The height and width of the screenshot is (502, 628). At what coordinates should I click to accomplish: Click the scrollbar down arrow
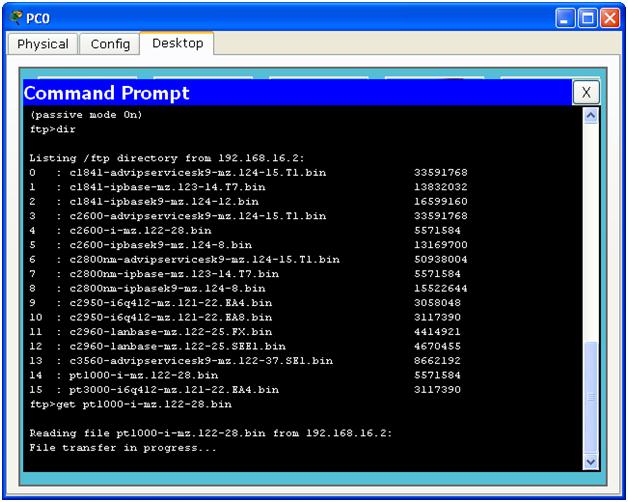click(x=591, y=462)
